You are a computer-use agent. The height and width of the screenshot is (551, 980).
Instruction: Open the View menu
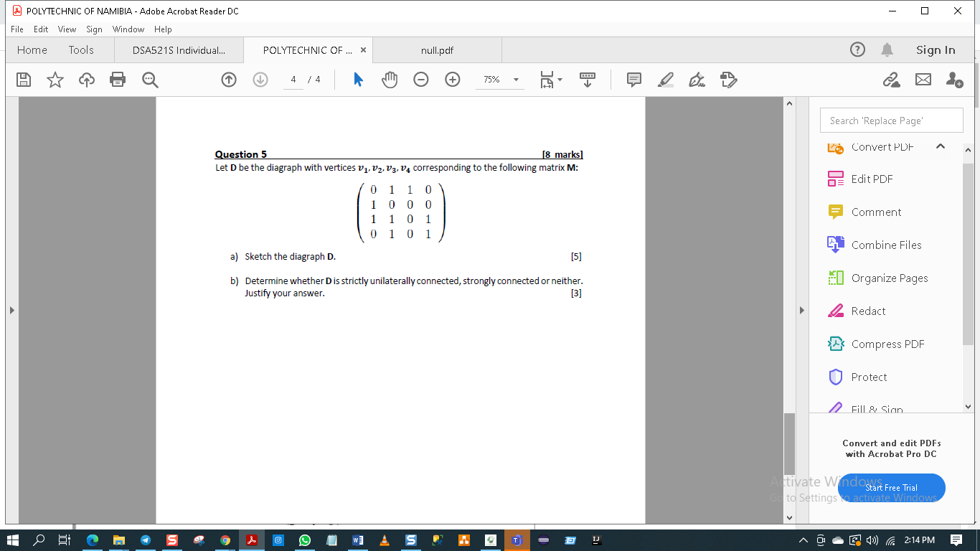tap(67, 29)
